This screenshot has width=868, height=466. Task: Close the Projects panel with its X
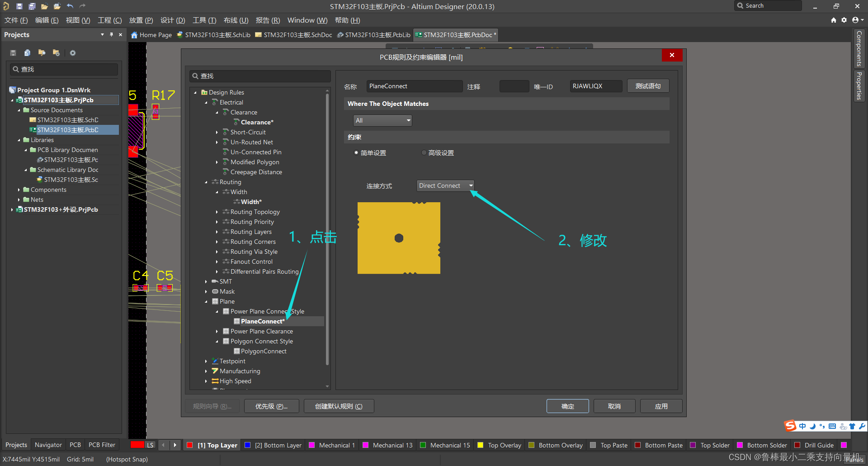coord(120,35)
